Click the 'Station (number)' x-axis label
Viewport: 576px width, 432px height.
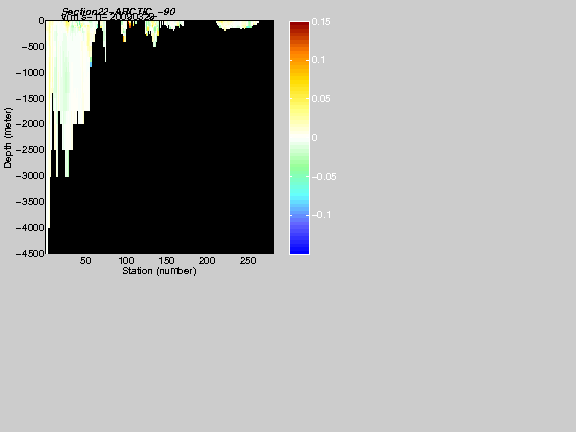[159, 271]
